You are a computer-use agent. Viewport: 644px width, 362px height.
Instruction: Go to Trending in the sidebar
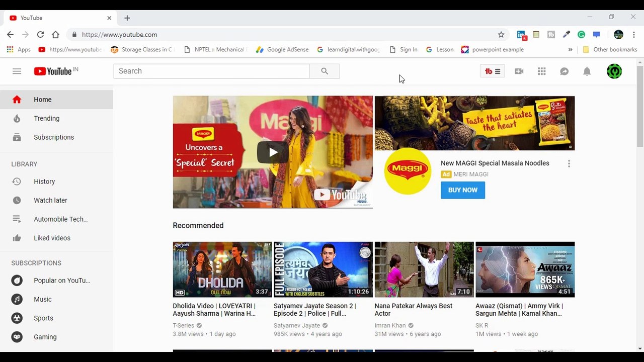coord(56,118)
